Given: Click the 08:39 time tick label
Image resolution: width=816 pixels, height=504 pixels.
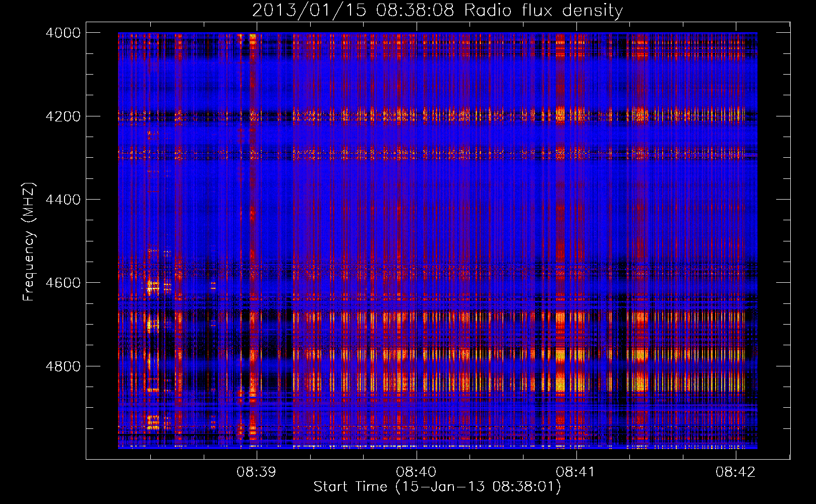Looking at the screenshot, I should pyautogui.click(x=257, y=472).
